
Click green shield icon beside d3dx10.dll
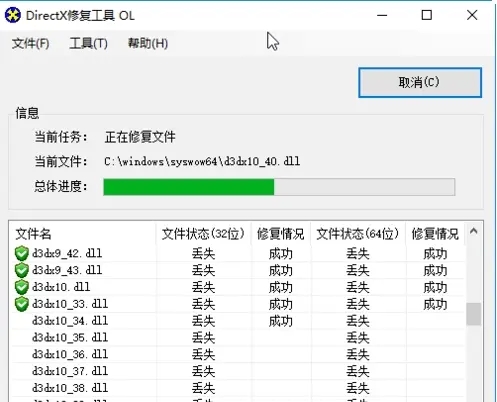pos(22,287)
